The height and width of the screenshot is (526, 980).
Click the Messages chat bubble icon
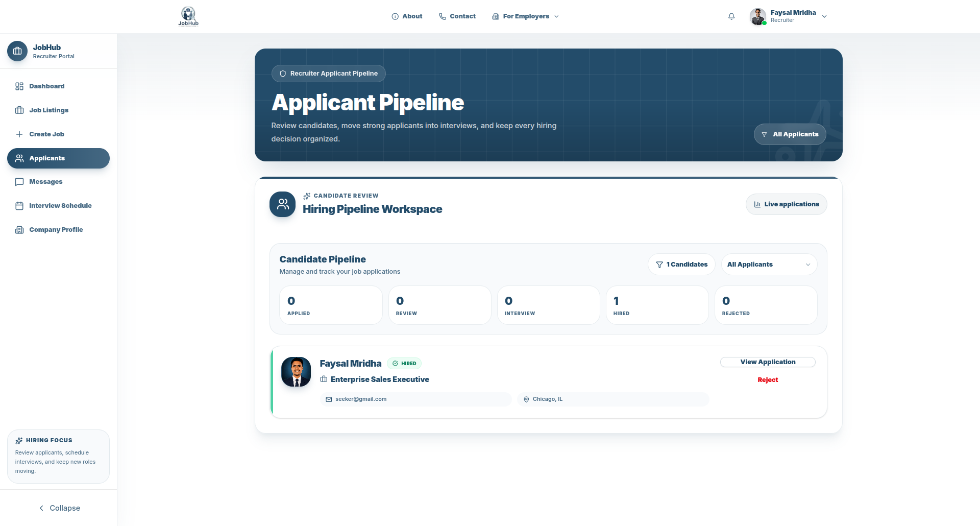tap(19, 182)
